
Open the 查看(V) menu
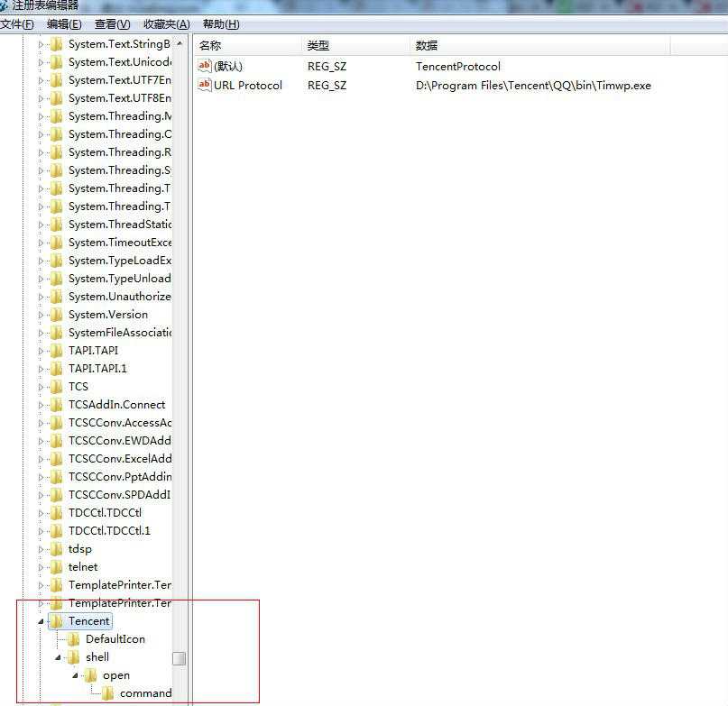coord(113,24)
